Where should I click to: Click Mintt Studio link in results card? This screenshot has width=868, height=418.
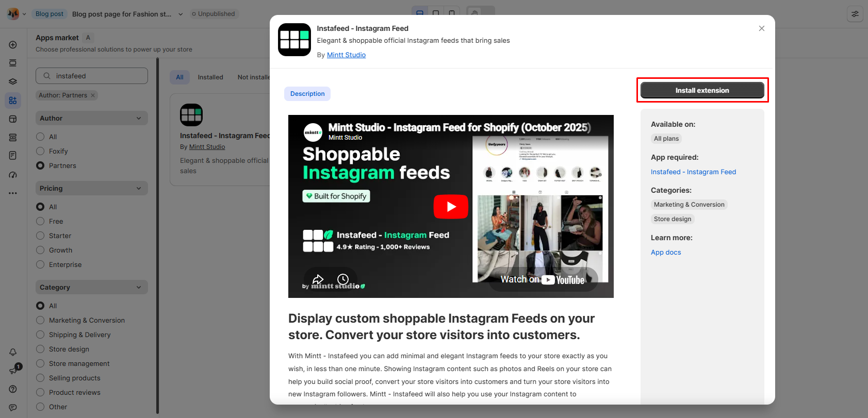coord(207,147)
